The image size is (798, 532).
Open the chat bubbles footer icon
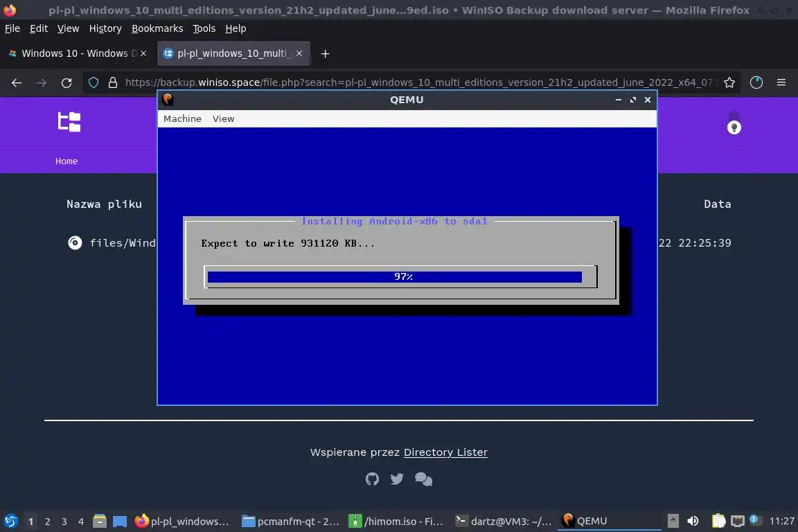pos(423,479)
